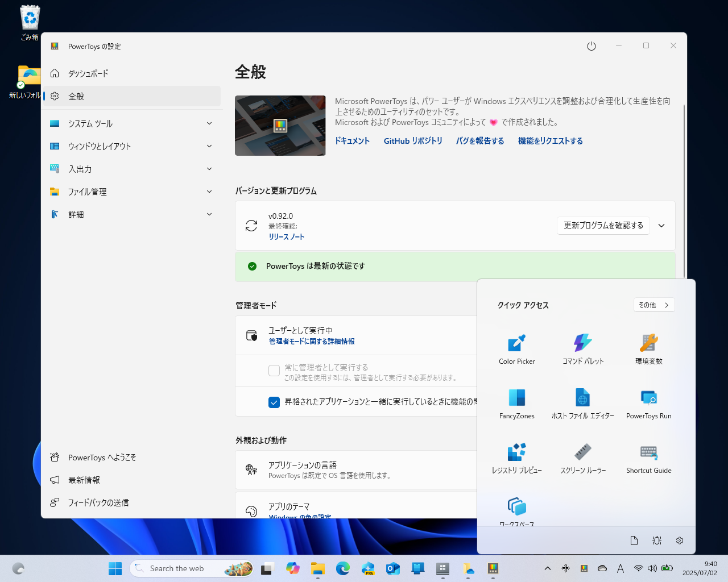The width and height of the screenshot is (728, 582).
Task: Click 更新プログラムを確認する to check for updates
Action: click(603, 225)
